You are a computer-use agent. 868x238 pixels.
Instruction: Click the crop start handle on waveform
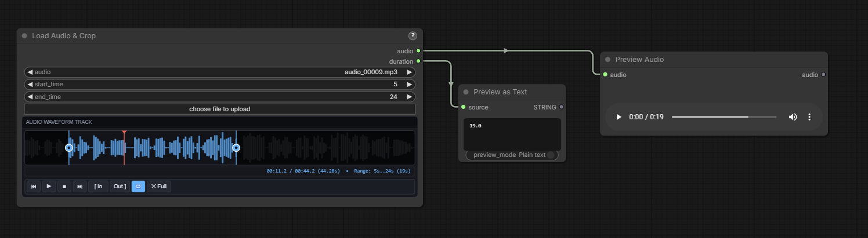pos(69,148)
